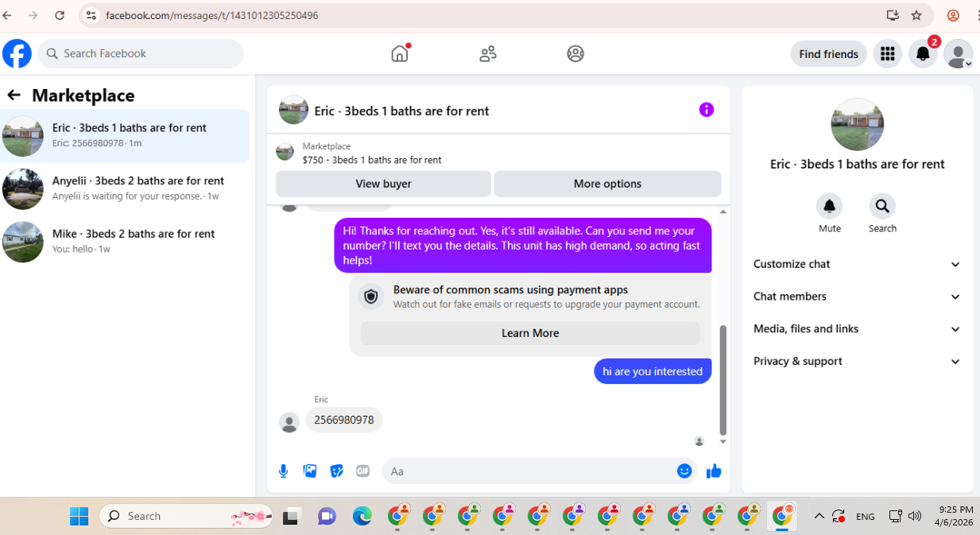Screen dimensions: 980x535
Task: Open Microsoft Edge from the taskbar
Action: point(362,516)
